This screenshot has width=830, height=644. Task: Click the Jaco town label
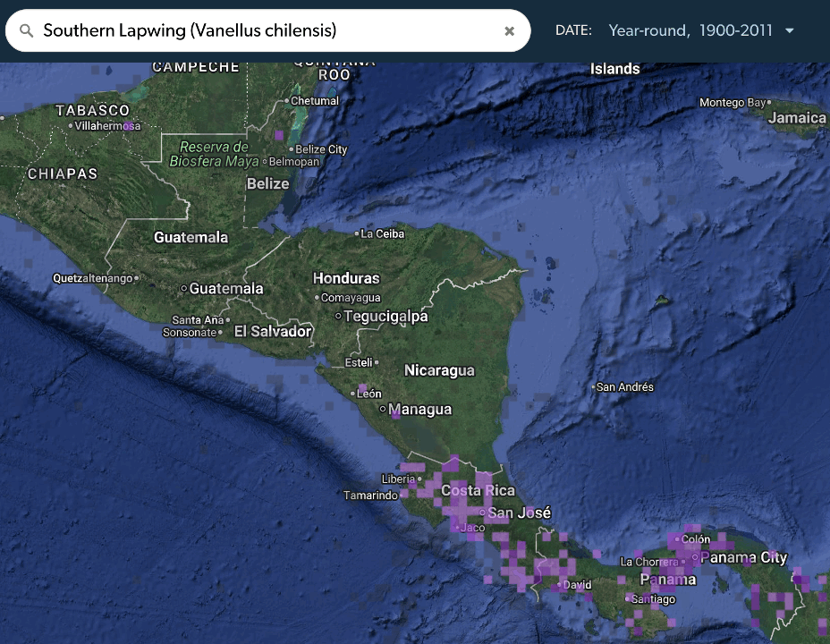[473, 528]
